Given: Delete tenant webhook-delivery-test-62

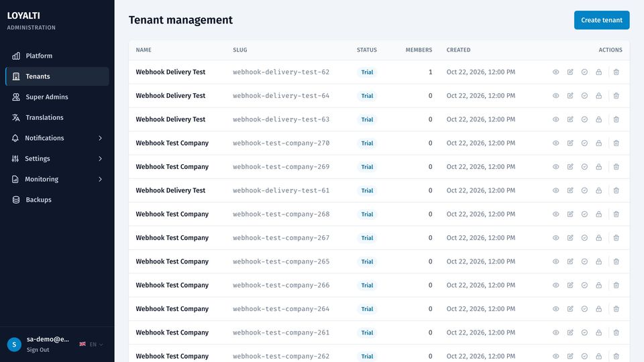Looking at the screenshot, I should (616, 72).
